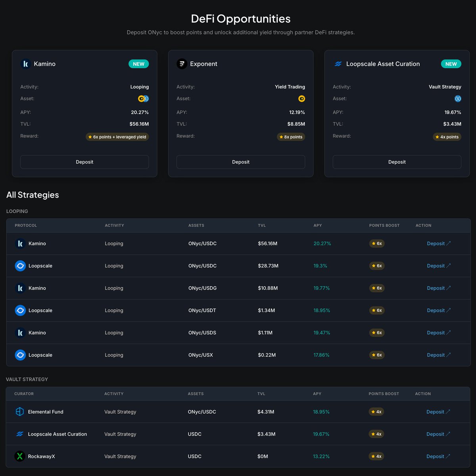
Task: Click Deposit button in Loopscale Asset Curation card
Action: click(397, 162)
